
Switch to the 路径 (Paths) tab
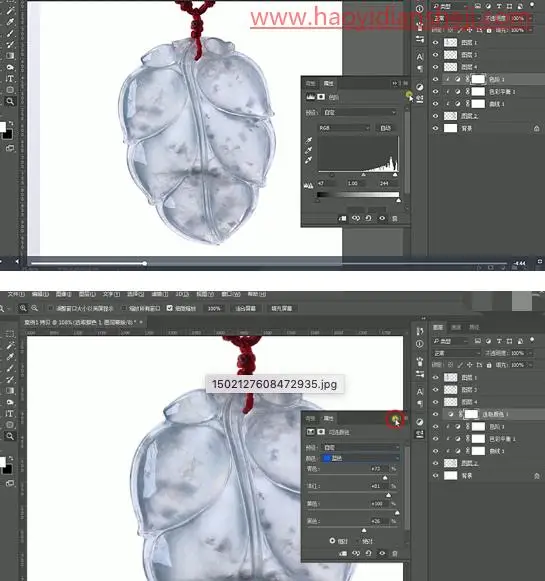tap(474, 327)
